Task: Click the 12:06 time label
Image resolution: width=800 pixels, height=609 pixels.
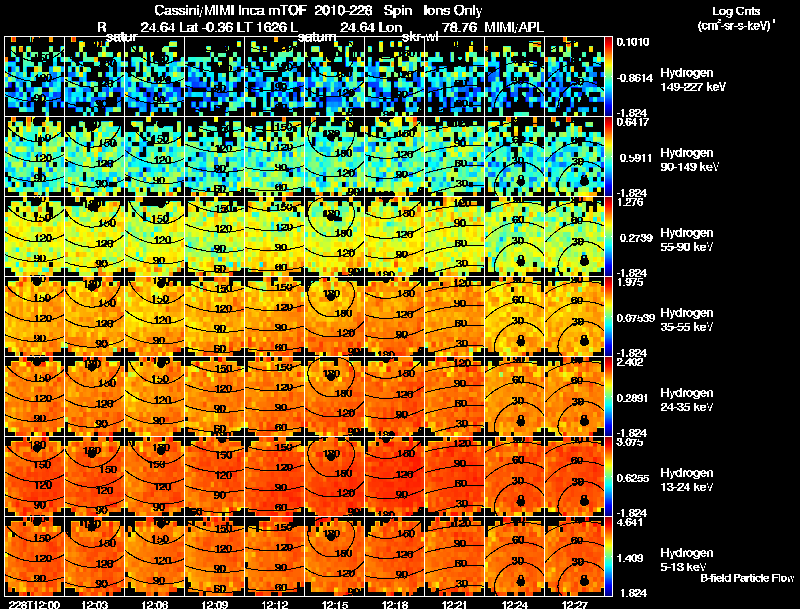Action: tap(155, 605)
